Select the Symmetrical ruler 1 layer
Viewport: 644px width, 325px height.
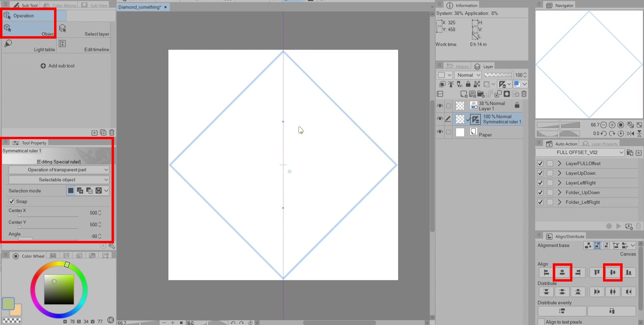pyautogui.click(x=501, y=119)
